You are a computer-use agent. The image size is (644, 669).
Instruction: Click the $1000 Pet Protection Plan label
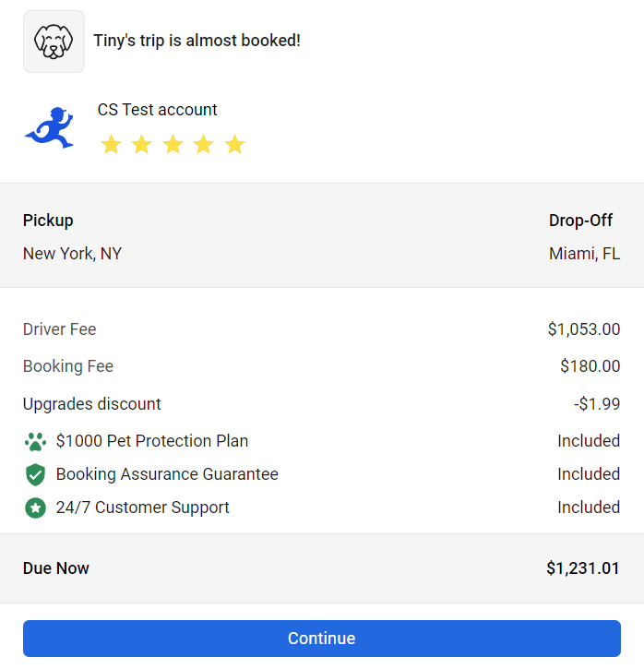[152, 441]
